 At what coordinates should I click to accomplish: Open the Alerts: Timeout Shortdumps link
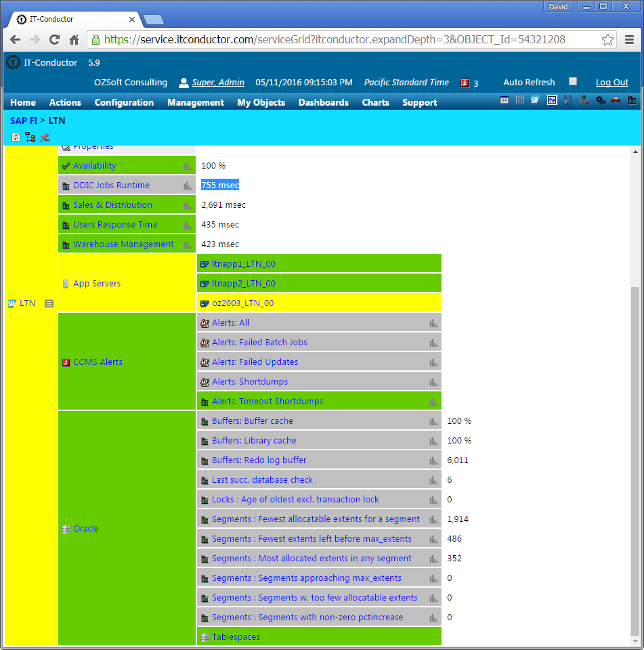click(267, 402)
